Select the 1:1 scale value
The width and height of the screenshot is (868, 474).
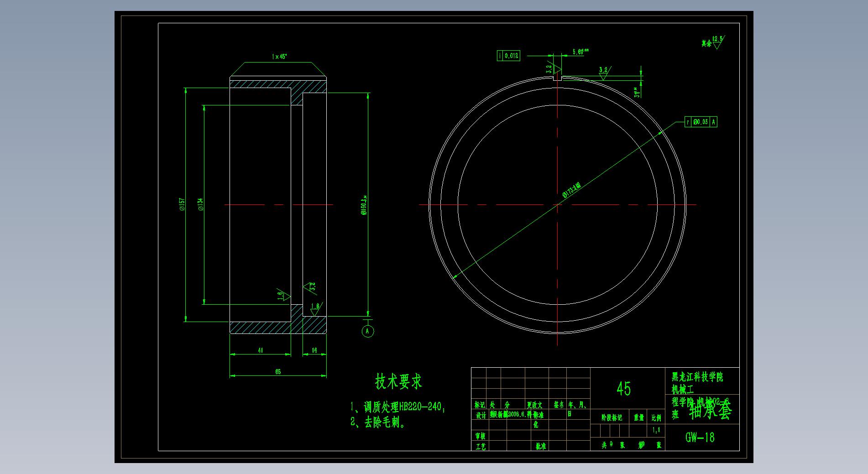tap(656, 430)
